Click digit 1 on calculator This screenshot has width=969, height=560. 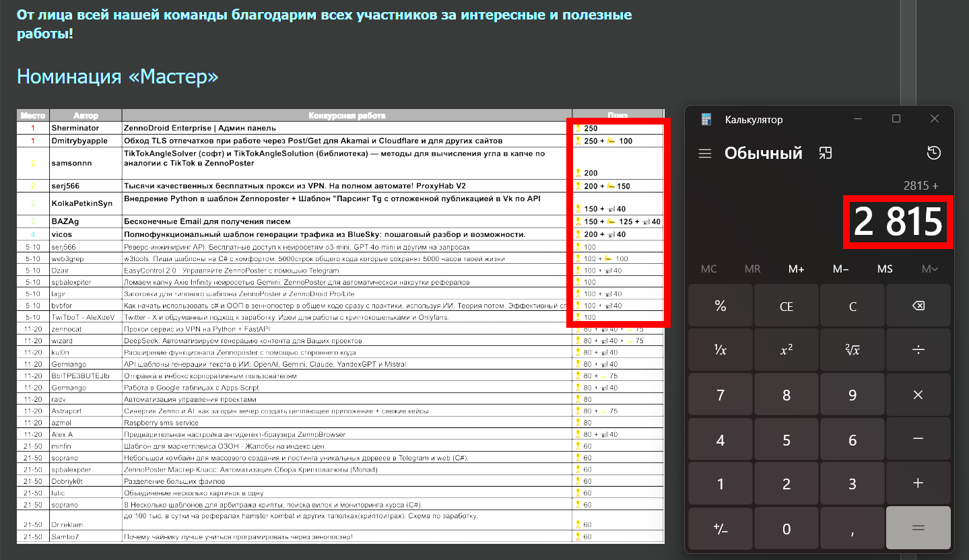click(720, 483)
